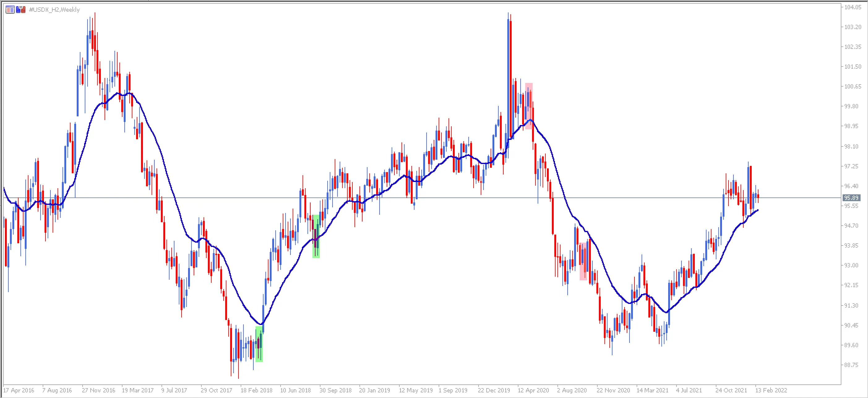868x398 pixels.
Task: Click the 18 Feb 2018 date label
Action: pos(256,390)
